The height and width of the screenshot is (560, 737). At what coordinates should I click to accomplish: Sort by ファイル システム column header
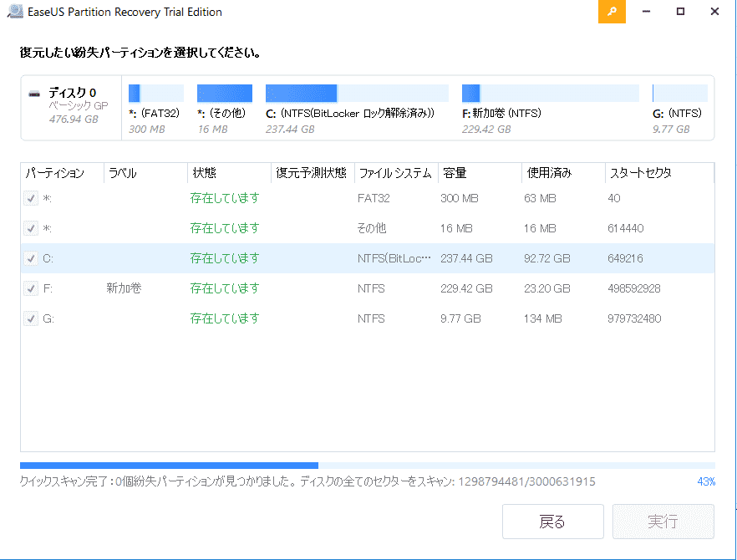tap(394, 173)
